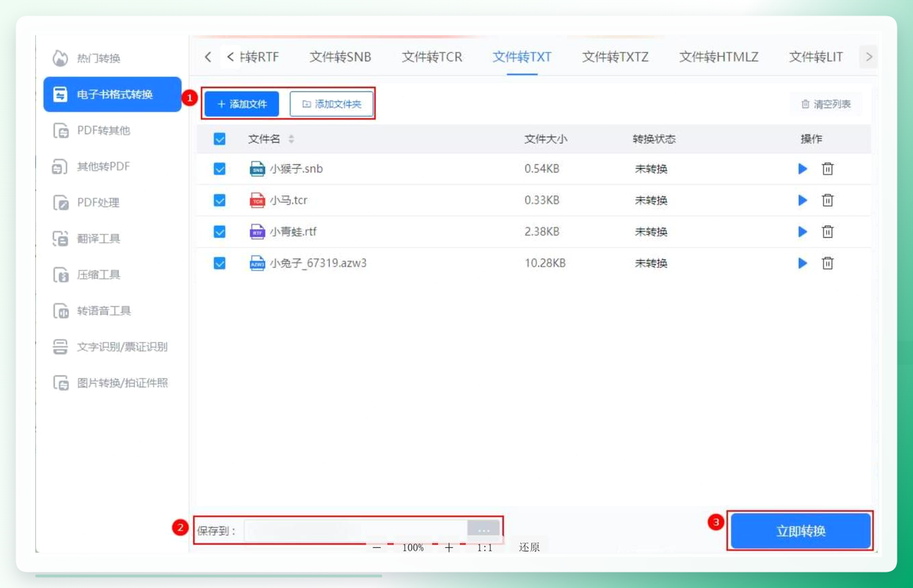Switch to the 文件转TCR tab
The width and height of the screenshot is (913, 588).
(432, 57)
